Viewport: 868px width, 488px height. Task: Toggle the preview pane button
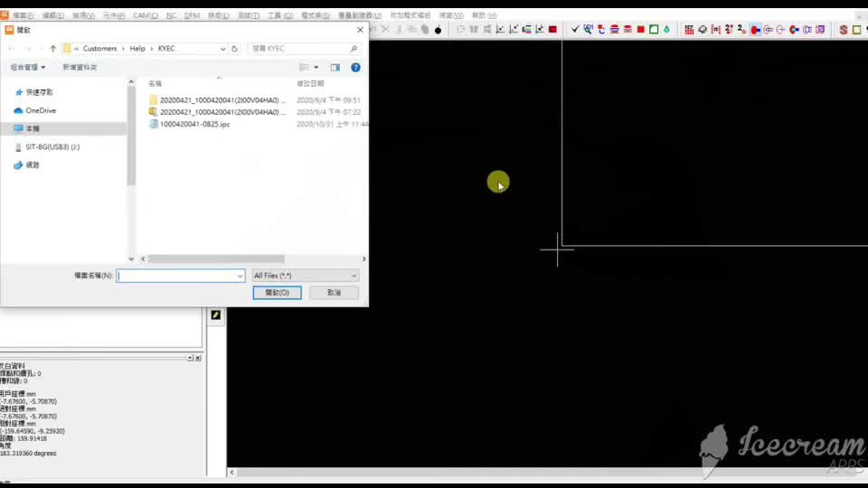pyautogui.click(x=335, y=67)
